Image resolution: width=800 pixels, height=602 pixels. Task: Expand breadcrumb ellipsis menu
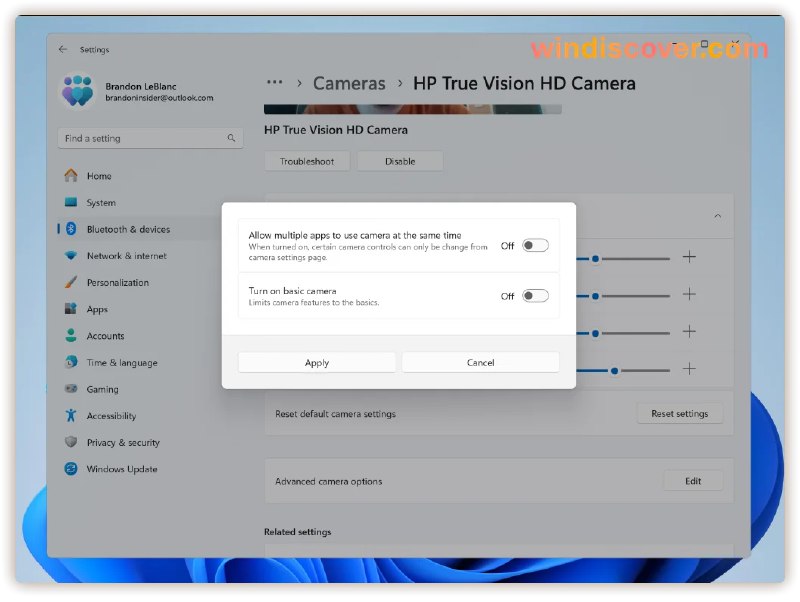(x=274, y=82)
